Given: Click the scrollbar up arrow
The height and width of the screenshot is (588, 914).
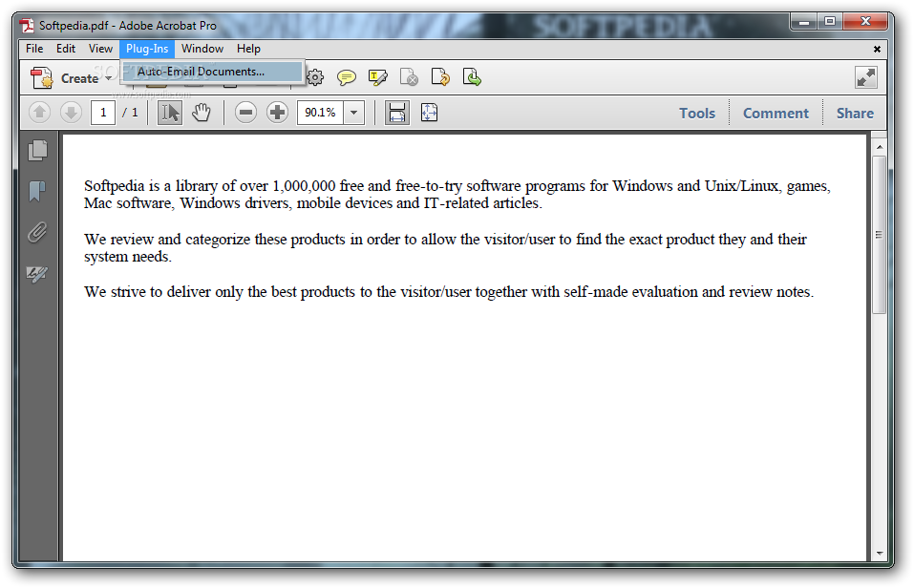Looking at the screenshot, I should tap(879, 147).
